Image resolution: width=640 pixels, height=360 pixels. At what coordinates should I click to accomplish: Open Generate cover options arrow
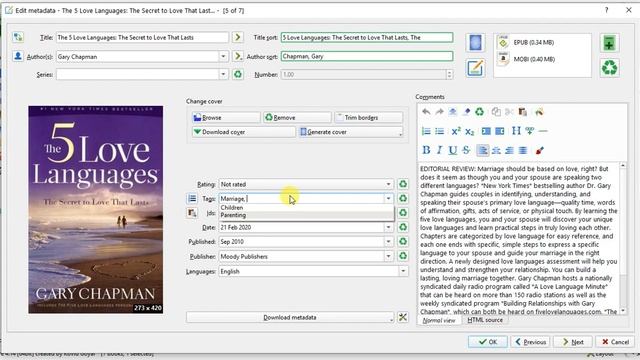click(x=400, y=132)
